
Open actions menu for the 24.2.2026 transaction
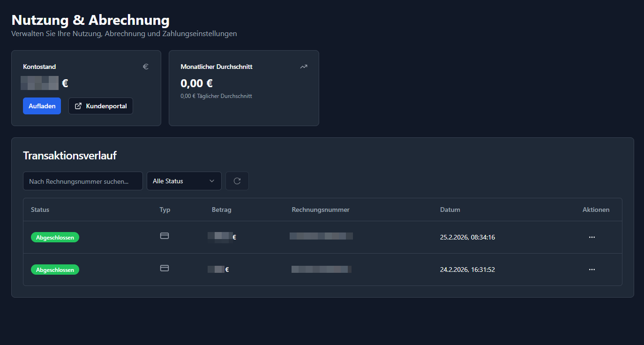[x=592, y=270]
